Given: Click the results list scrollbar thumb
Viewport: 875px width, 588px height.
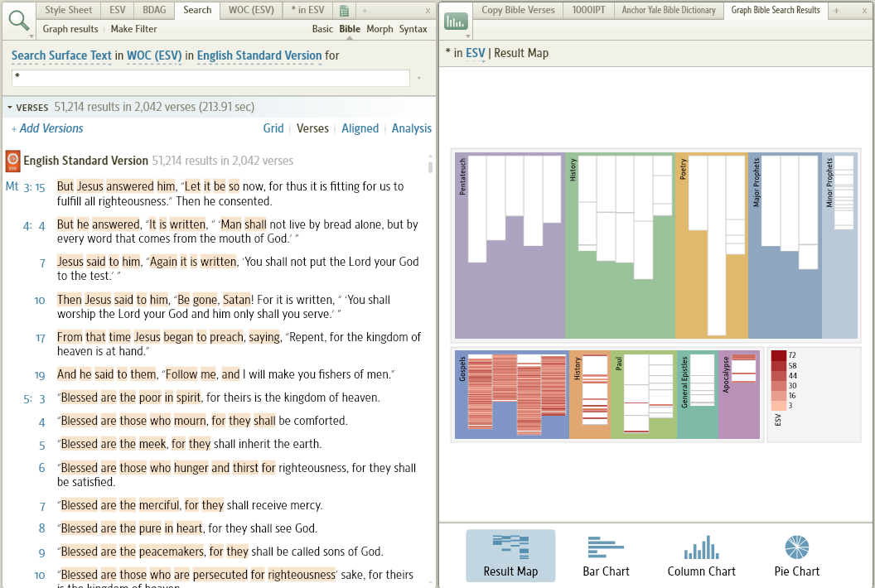Looking at the screenshot, I should (430, 166).
